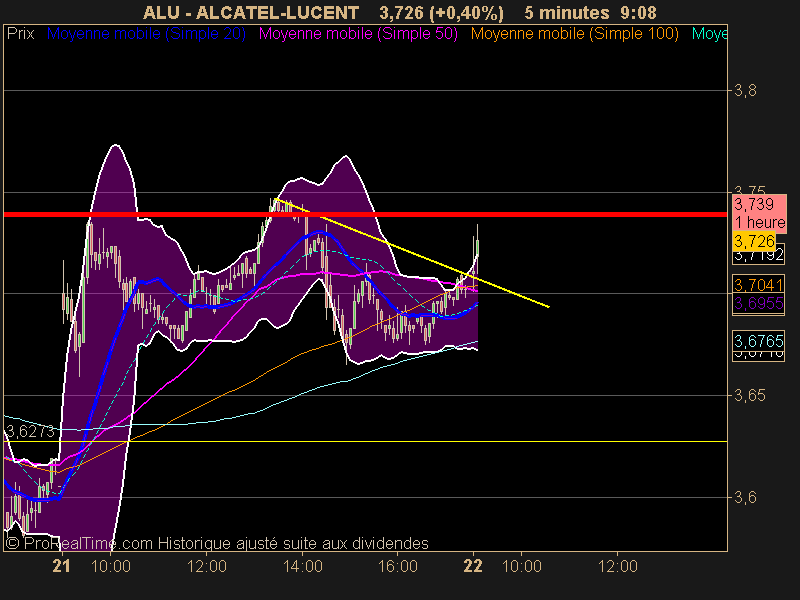Click the red horizontal resistance line

tap(365, 214)
